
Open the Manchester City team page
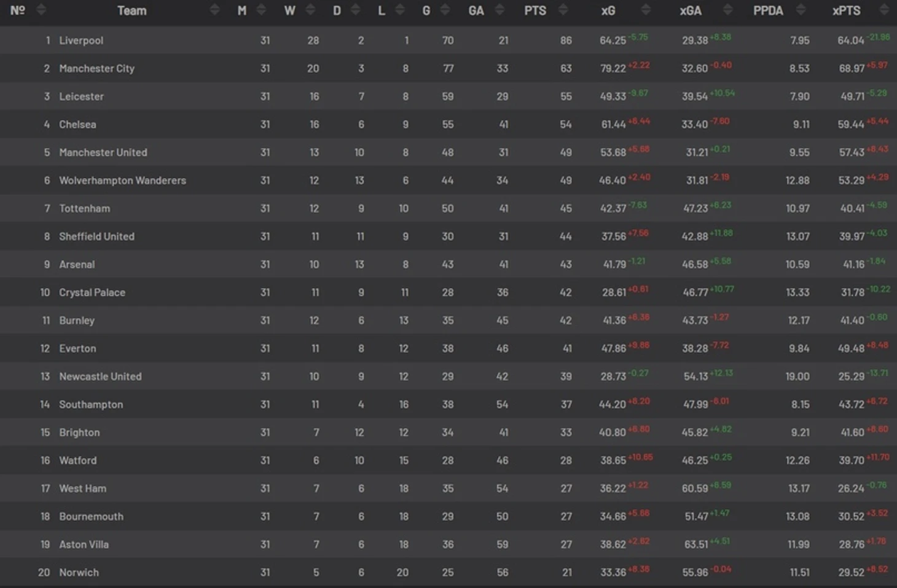coord(96,68)
